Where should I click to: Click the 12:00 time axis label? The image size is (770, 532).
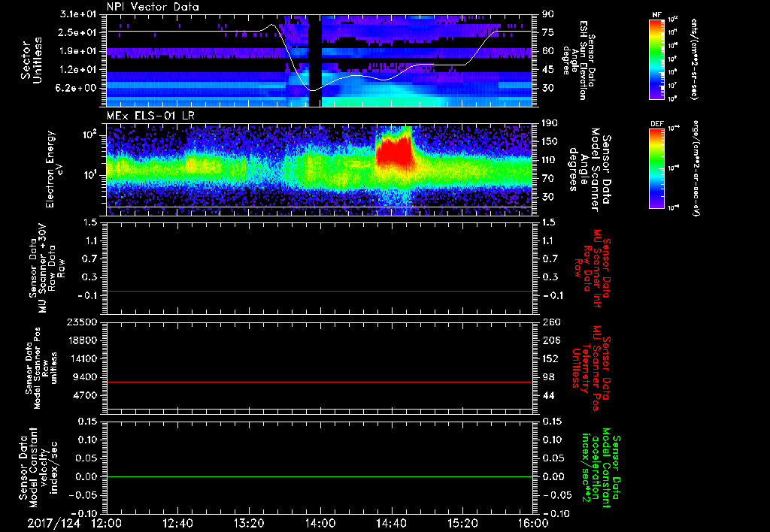coord(107,524)
